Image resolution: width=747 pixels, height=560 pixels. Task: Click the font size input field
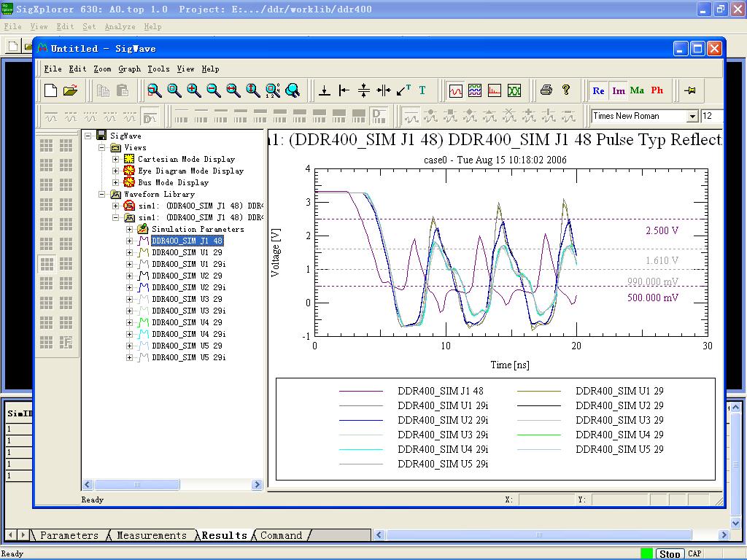pos(711,116)
